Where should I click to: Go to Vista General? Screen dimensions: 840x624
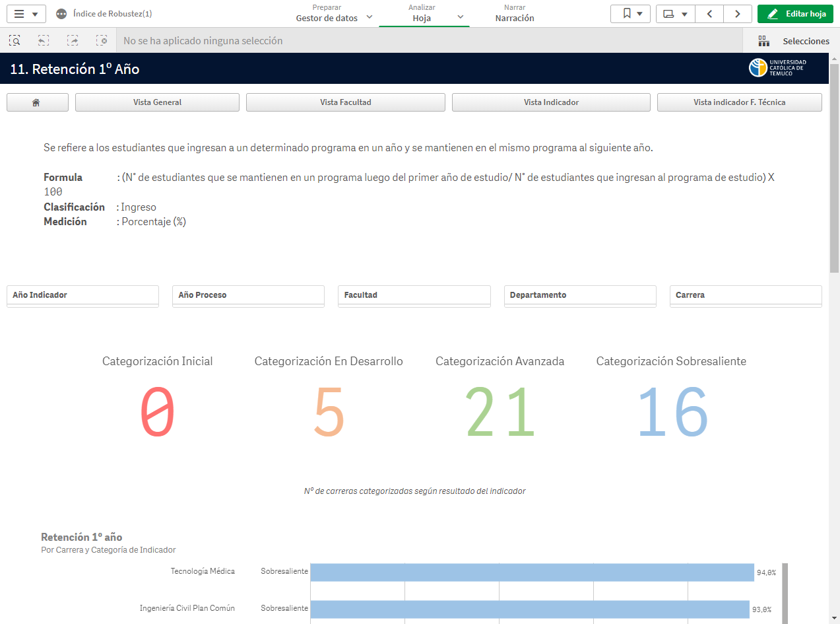[x=157, y=102]
